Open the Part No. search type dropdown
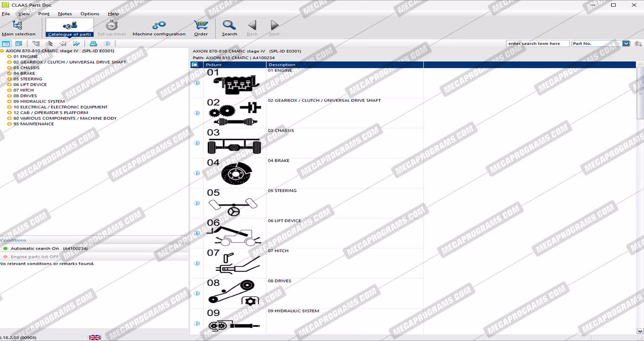The width and height of the screenshot is (644, 341). tap(626, 43)
